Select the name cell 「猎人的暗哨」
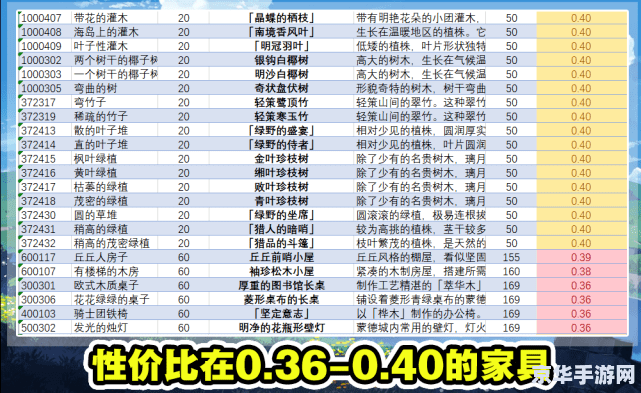Viewport: 641px width, 393px height. [281, 229]
